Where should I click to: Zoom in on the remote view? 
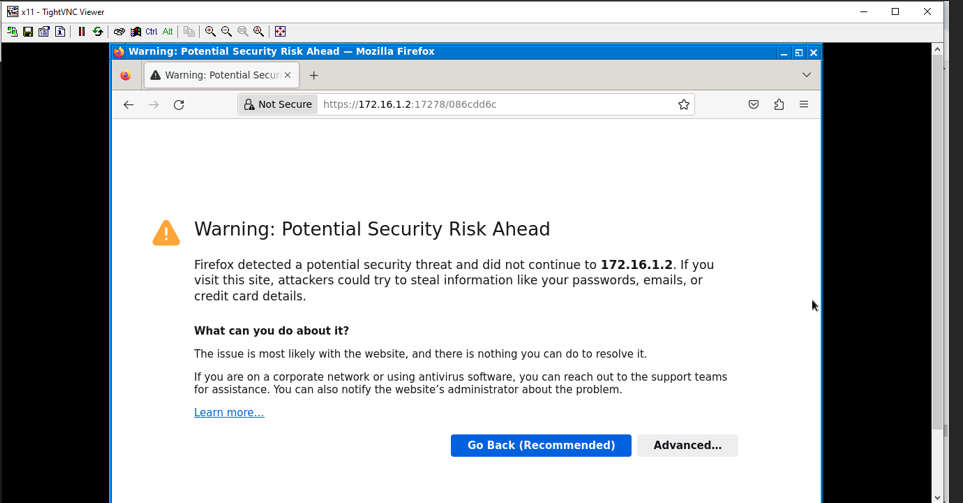click(x=210, y=31)
